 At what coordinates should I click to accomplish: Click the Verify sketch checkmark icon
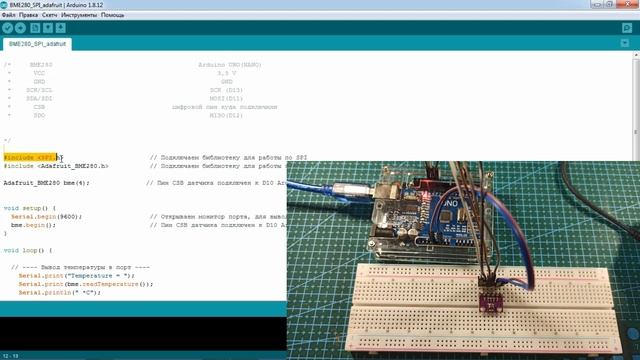pyautogui.click(x=7, y=28)
